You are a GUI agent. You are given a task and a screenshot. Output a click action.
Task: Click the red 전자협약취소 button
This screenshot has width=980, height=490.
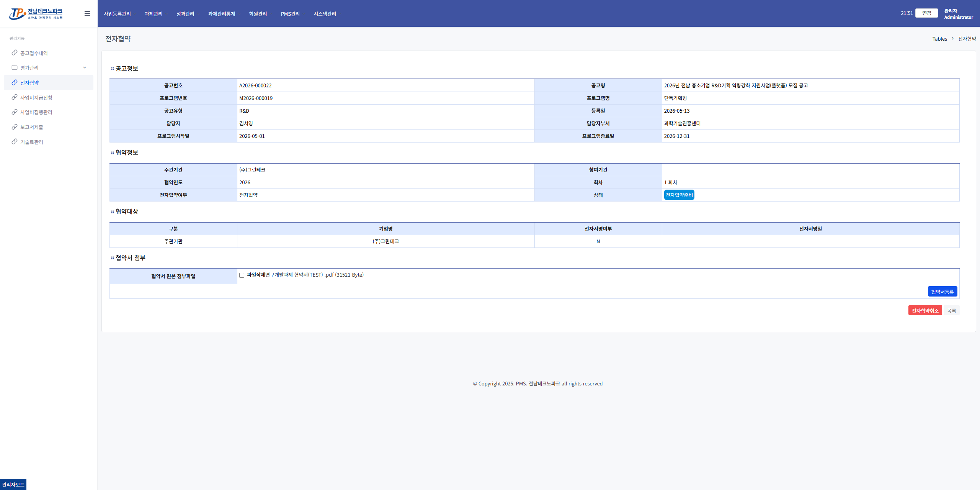tap(925, 310)
